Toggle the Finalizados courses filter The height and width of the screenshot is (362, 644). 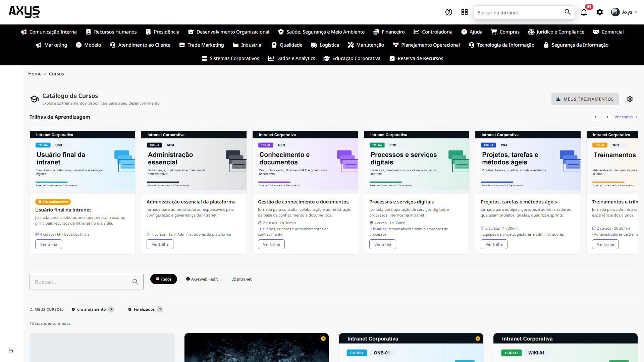click(x=146, y=309)
